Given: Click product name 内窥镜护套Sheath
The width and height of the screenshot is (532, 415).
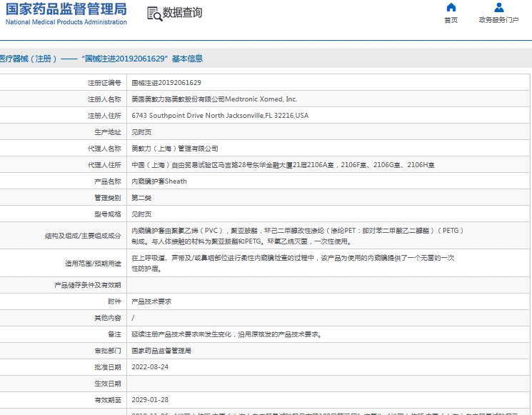Looking at the screenshot, I should (x=159, y=181).
